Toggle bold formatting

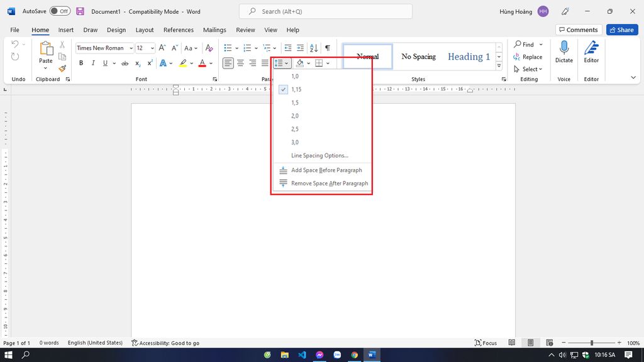(x=81, y=63)
